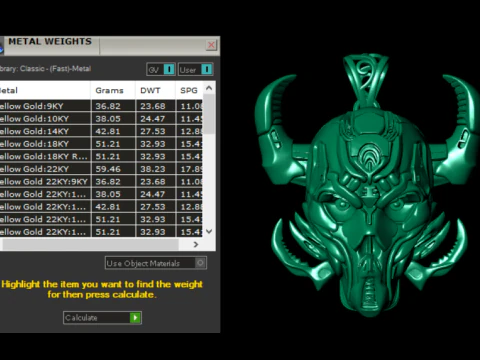Toggle the User library switch
The width and height of the screenshot is (480, 360).
(207, 69)
